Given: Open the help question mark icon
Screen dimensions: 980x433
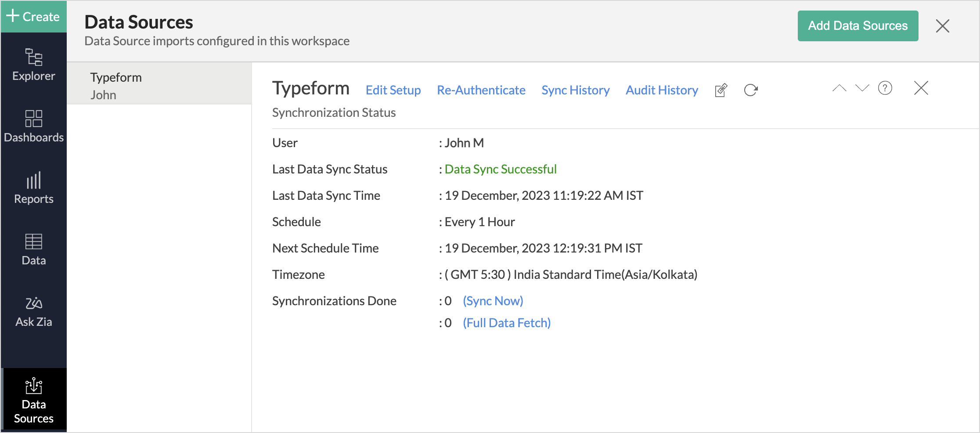Looking at the screenshot, I should [885, 88].
